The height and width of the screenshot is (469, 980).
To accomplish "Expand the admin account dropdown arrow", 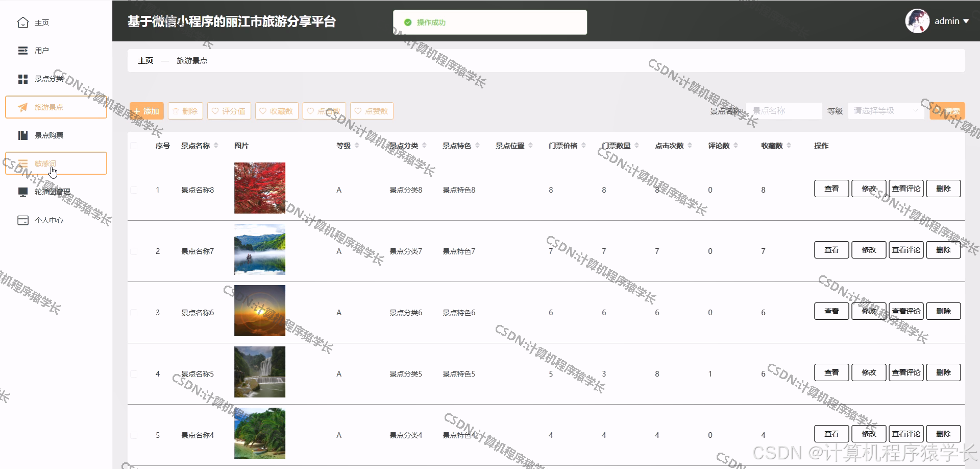I will coord(966,21).
